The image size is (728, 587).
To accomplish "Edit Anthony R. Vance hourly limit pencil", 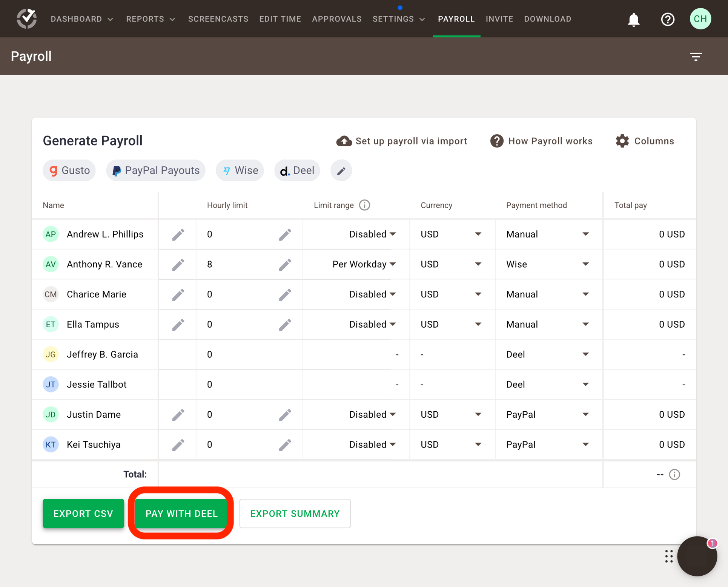I will [285, 265].
